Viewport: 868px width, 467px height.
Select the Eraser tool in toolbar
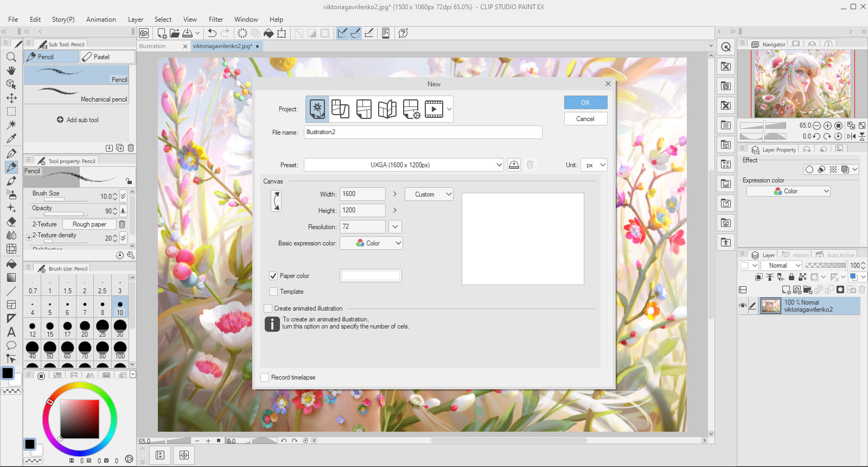(11, 222)
